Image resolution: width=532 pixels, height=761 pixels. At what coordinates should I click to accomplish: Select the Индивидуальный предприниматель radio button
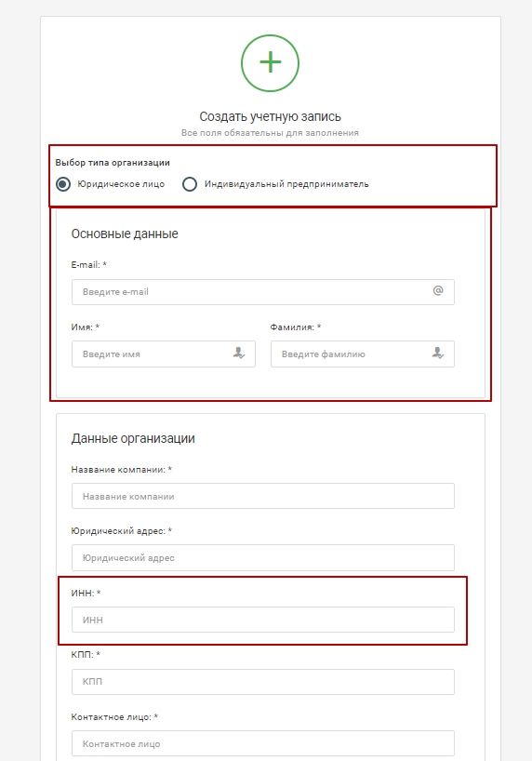pyautogui.click(x=190, y=184)
